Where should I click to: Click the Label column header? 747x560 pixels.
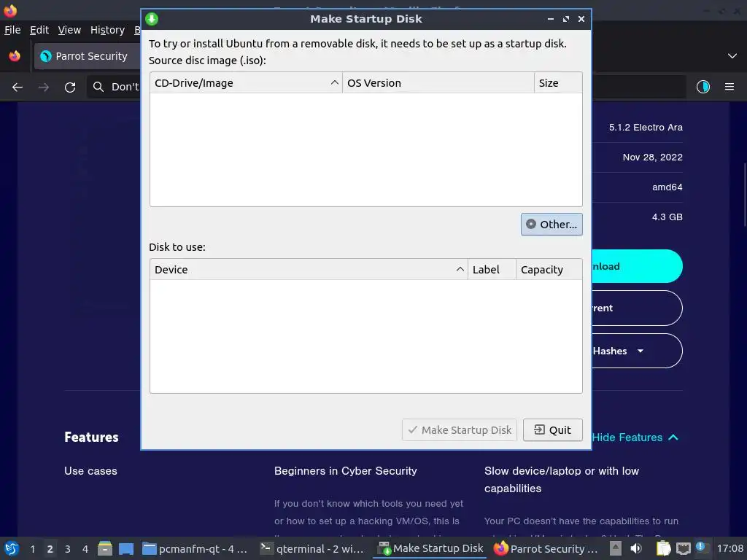coord(492,270)
